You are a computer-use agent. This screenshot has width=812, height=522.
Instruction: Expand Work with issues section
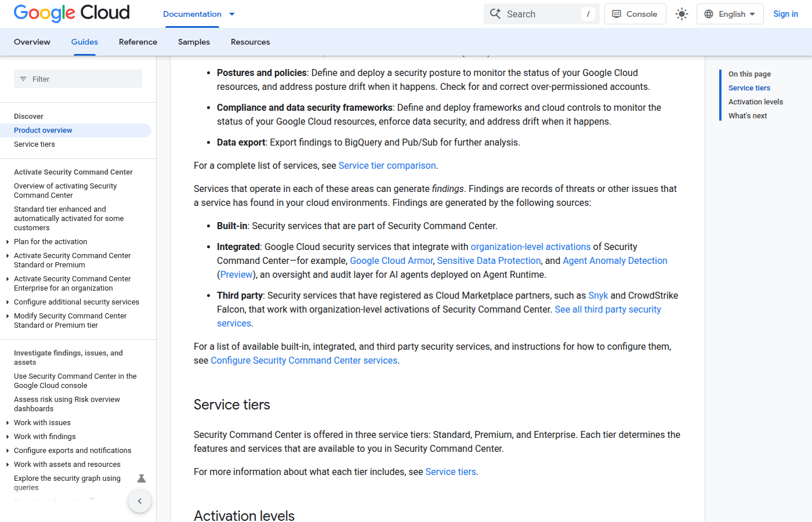(7, 423)
